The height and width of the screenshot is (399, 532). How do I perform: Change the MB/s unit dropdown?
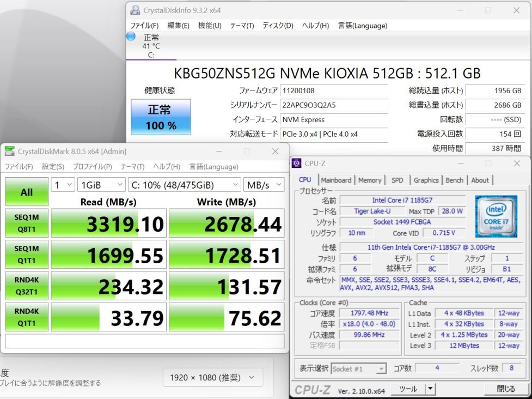tap(264, 185)
